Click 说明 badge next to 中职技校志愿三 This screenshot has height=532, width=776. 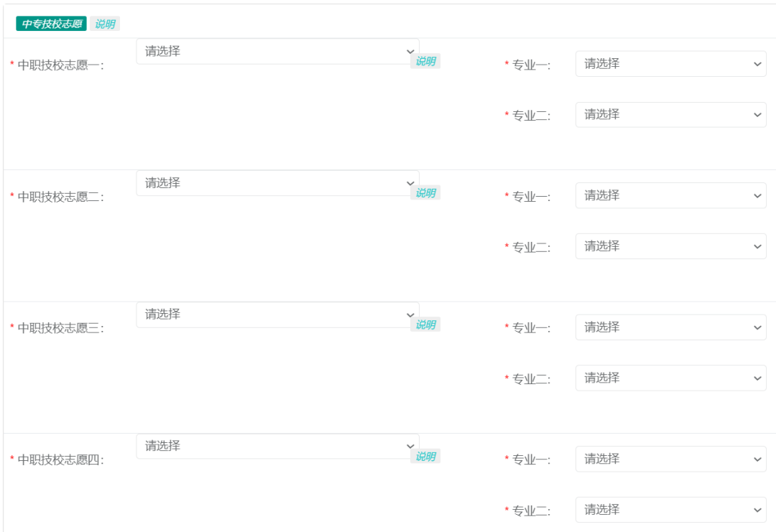425,325
